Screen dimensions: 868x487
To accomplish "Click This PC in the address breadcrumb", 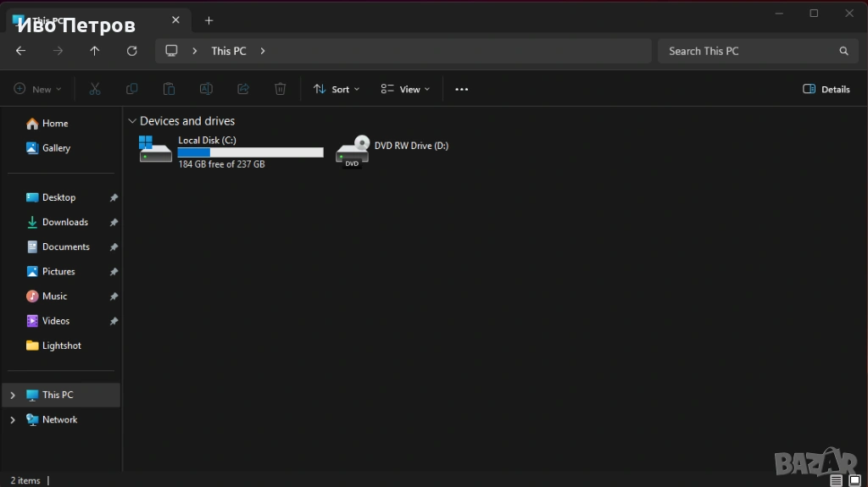I will coord(228,51).
